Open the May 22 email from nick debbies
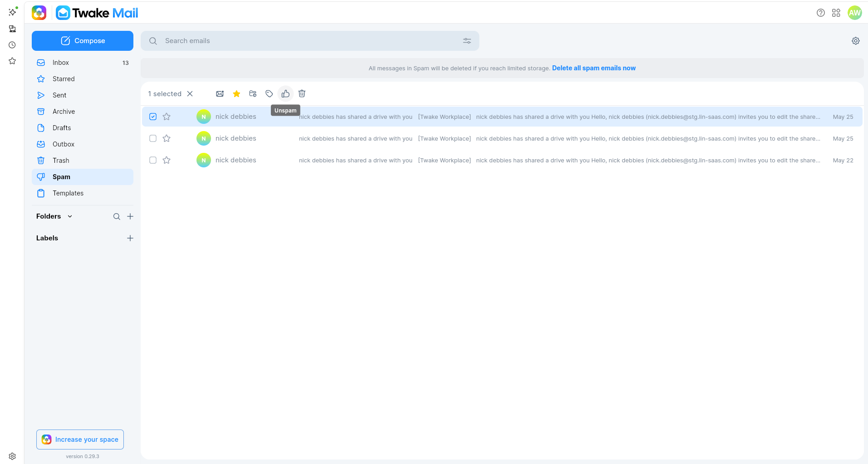The image size is (868, 464). [x=502, y=160]
